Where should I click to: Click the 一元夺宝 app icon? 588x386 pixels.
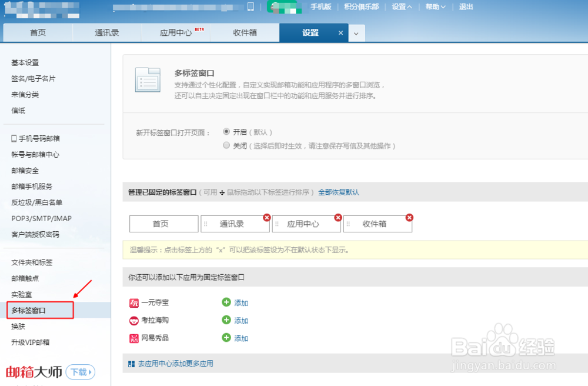[134, 302]
